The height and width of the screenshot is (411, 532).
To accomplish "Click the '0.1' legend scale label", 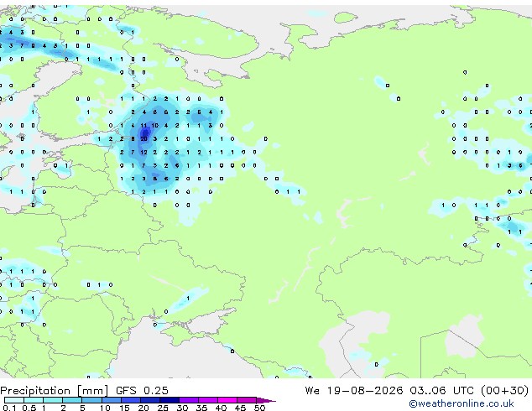I will [x=9, y=408].
